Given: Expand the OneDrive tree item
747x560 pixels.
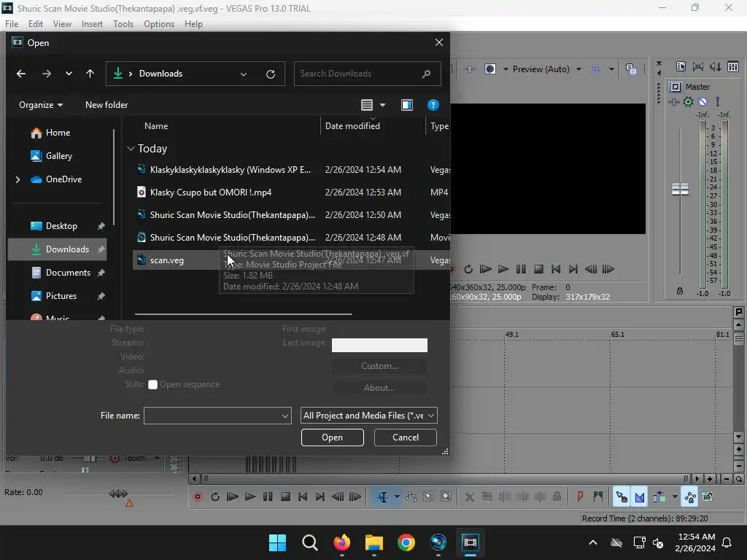Looking at the screenshot, I should click(18, 179).
